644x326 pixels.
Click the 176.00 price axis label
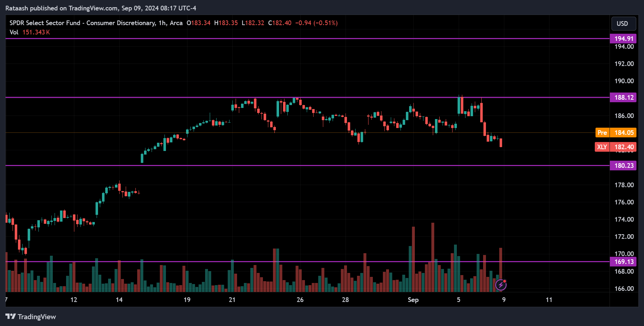(624, 202)
